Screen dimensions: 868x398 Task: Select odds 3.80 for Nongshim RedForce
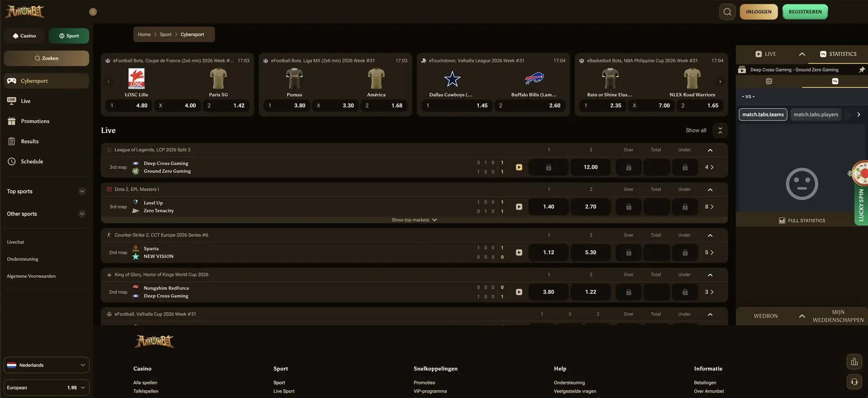tap(548, 292)
